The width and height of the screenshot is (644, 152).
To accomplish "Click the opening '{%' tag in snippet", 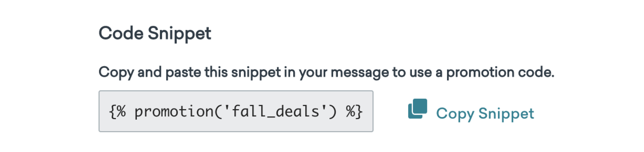I will point(117,111).
